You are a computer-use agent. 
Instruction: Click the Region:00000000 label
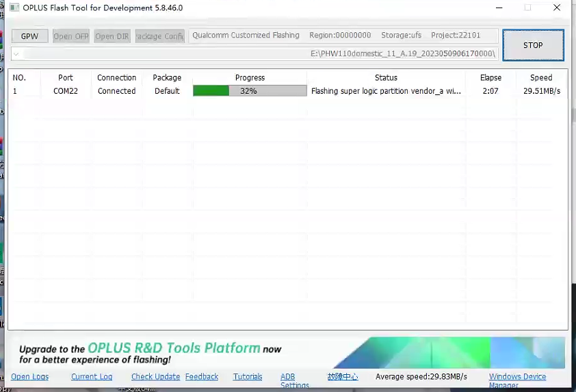[x=340, y=36]
